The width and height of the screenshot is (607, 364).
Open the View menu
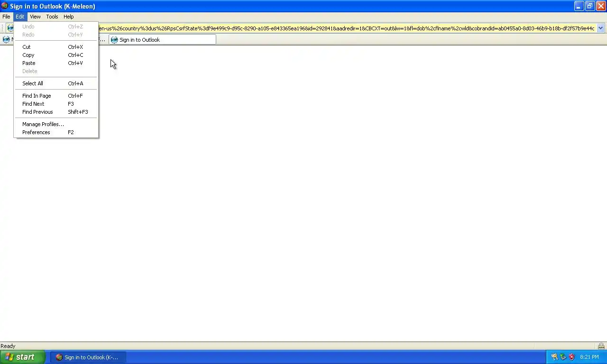pyautogui.click(x=35, y=17)
